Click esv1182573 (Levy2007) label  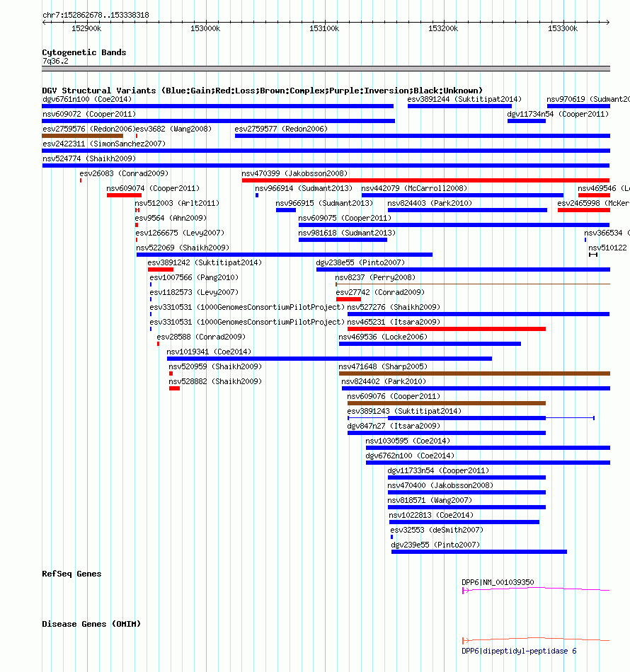[194, 292]
